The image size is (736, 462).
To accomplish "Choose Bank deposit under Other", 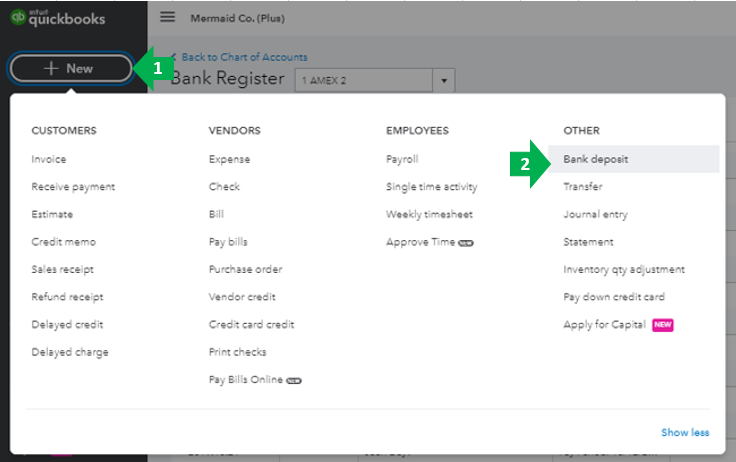I will click(x=634, y=159).
